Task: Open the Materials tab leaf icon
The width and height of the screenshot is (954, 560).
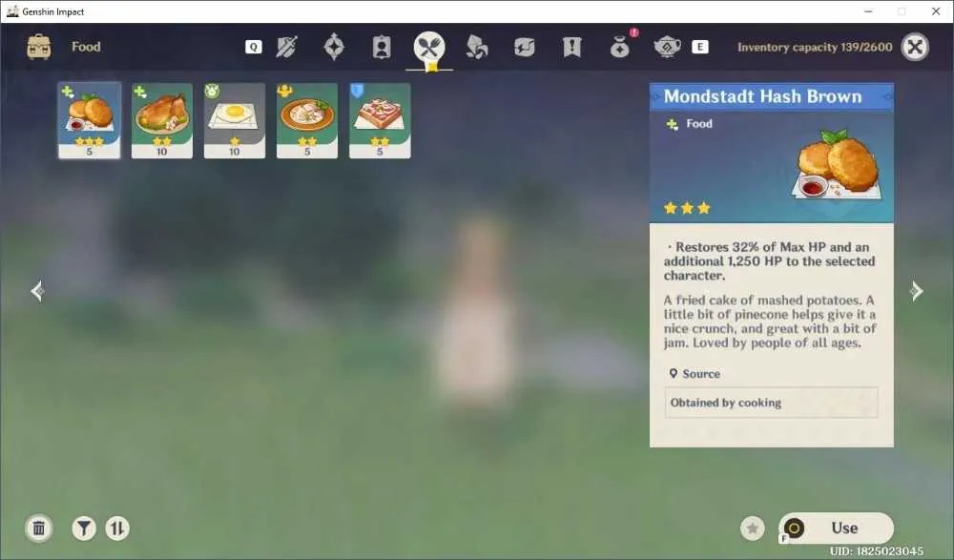Action: [476, 47]
